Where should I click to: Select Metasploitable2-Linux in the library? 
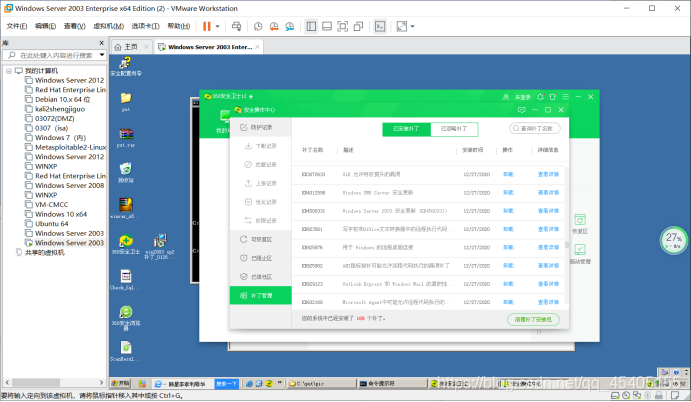pyautogui.click(x=71, y=147)
